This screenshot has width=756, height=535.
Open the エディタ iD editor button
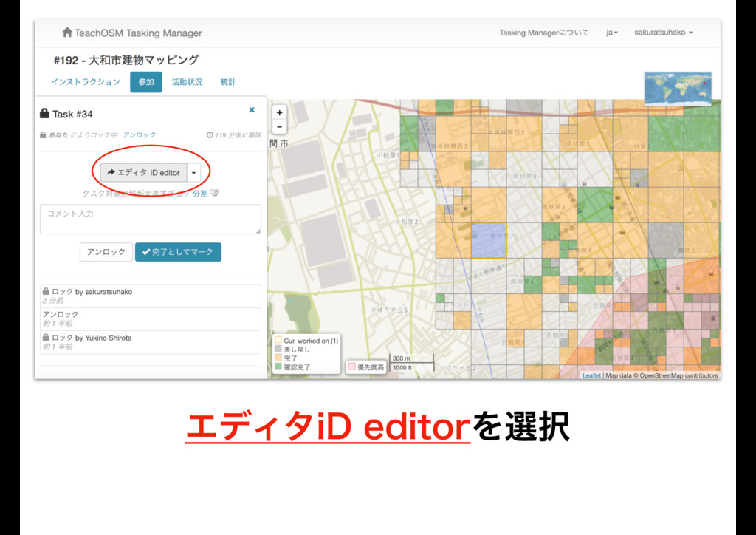tap(144, 172)
